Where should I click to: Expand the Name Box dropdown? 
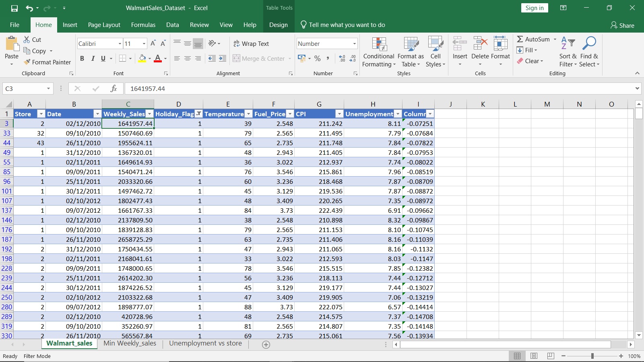(x=48, y=88)
